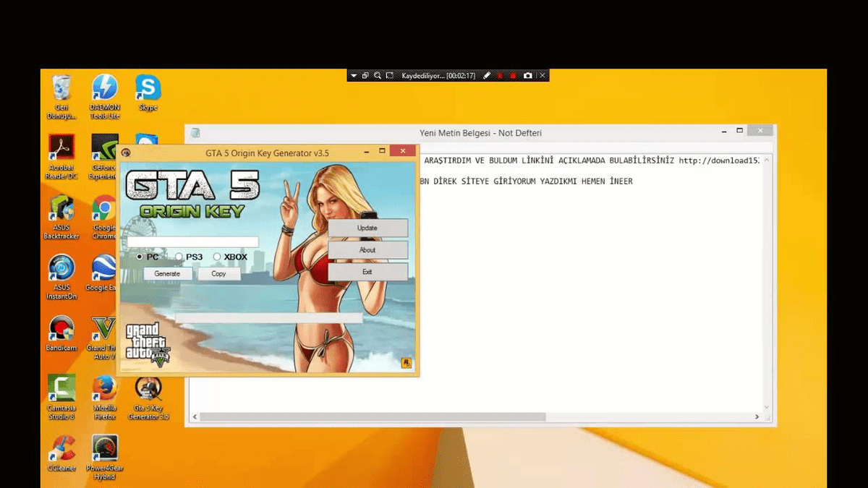Viewport: 868px width, 488px height.
Task: Select the Grand Theft Auto V shortcut
Action: [x=103, y=337]
